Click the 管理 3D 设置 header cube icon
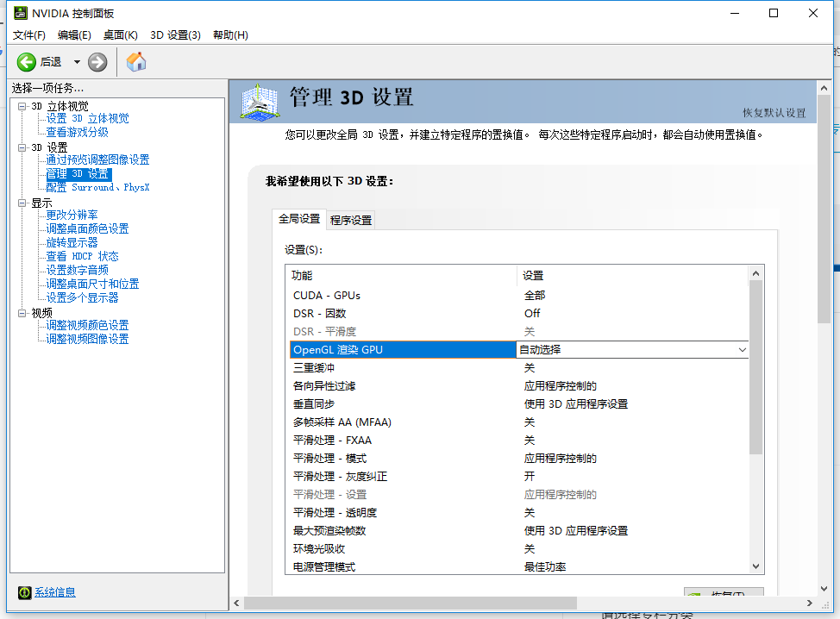 point(260,102)
